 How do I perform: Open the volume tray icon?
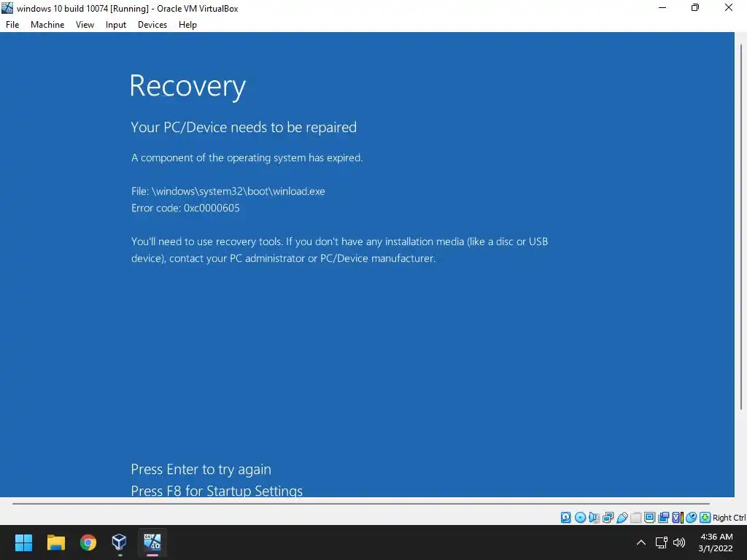click(679, 542)
